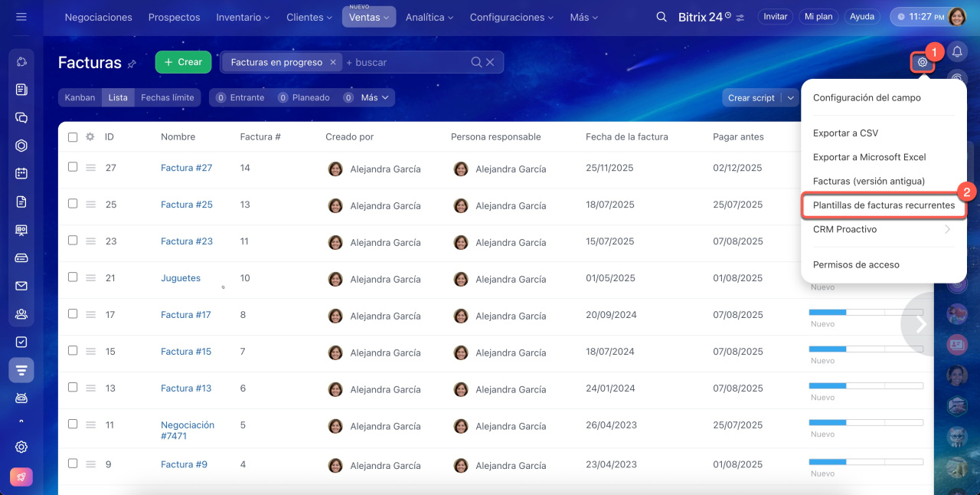Switch to the Kanban view tab
Viewport: 980px width, 495px height.
pos(80,97)
